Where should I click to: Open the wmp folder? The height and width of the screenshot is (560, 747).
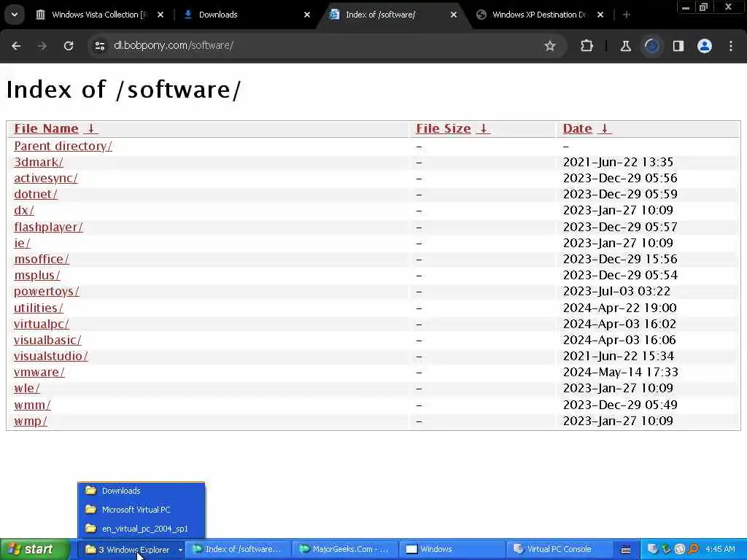31,421
